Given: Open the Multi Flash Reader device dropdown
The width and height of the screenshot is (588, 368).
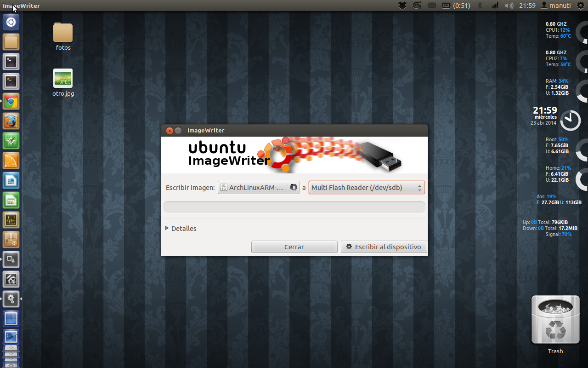Looking at the screenshot, I should tap(367, 188).
